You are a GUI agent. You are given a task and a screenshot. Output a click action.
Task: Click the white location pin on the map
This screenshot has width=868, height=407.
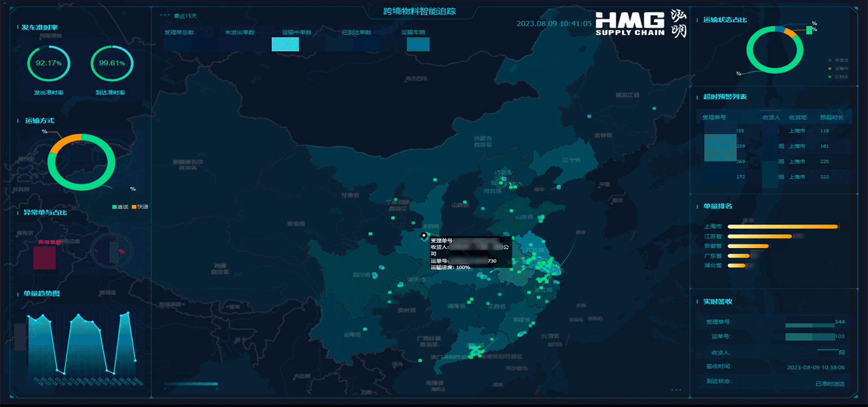424,236
